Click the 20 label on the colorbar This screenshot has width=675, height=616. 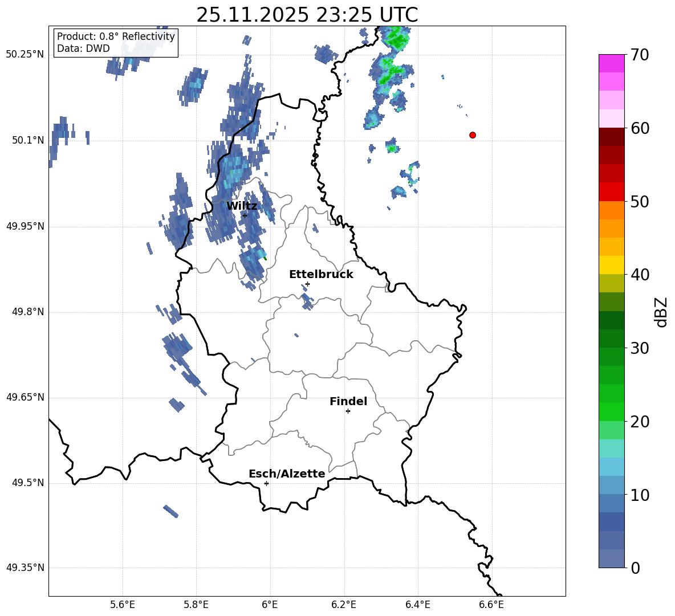(640, 421)
